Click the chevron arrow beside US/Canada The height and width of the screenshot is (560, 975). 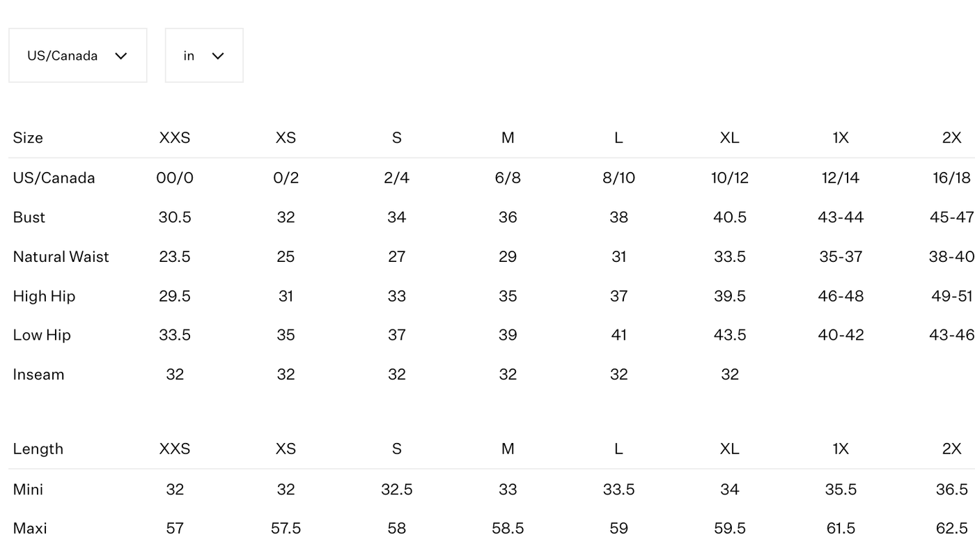click(121, 56)
